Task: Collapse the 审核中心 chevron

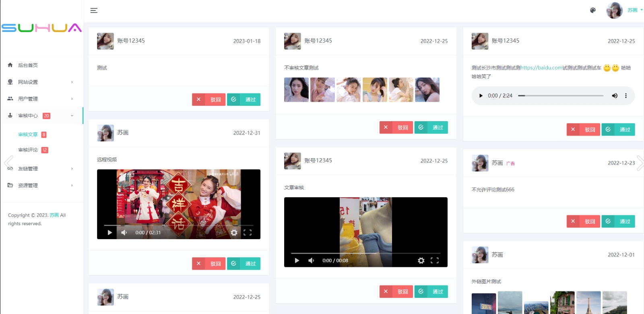Action: pos(72,116)
